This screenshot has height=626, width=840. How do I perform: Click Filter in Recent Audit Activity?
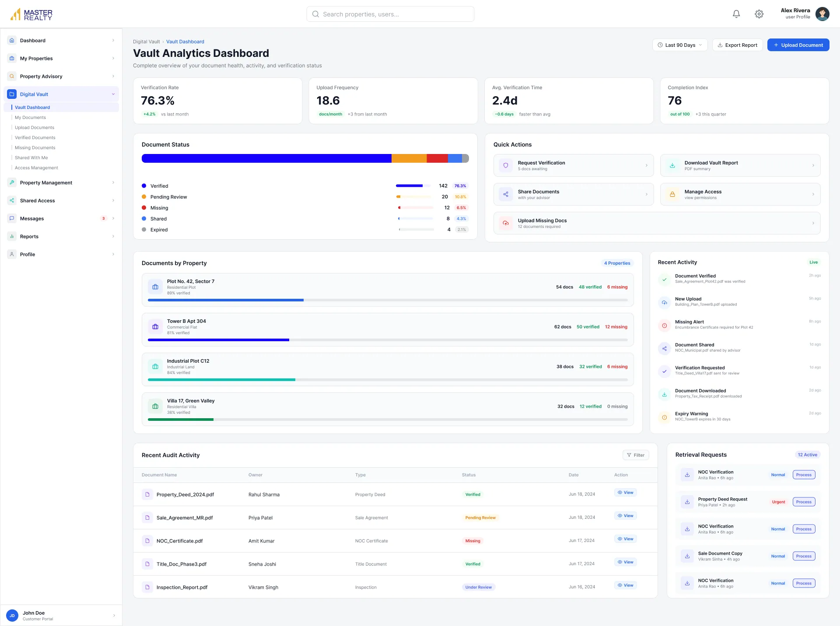[636, 455]
